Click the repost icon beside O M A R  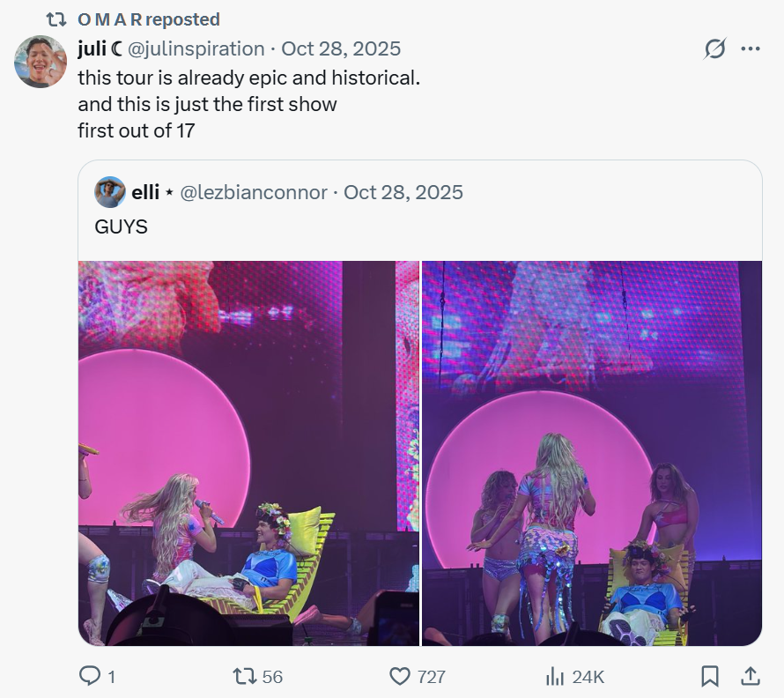[56, 19]
